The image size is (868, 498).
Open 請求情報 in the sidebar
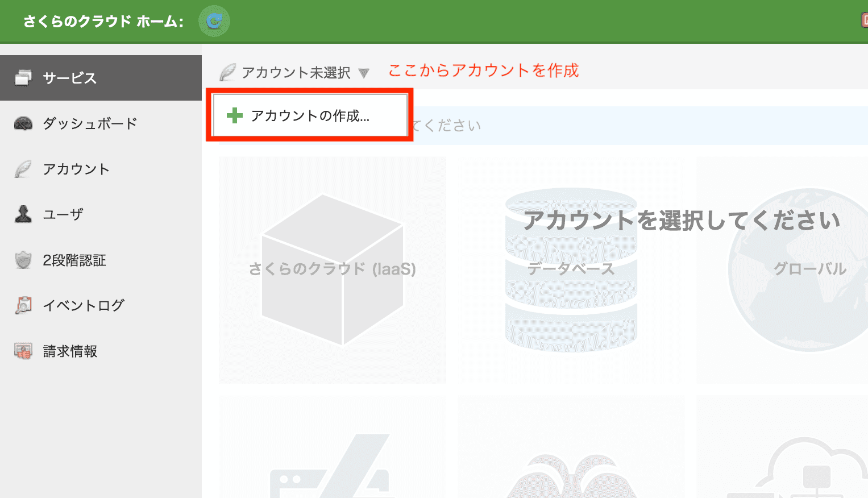(101, 351)
